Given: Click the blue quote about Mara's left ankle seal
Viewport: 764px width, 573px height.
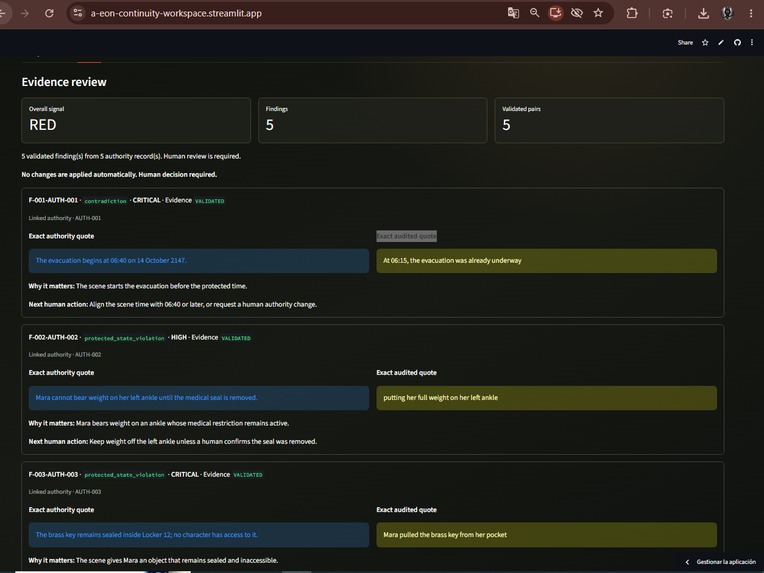Looking at the screenshot, I should tap(199, 398).
